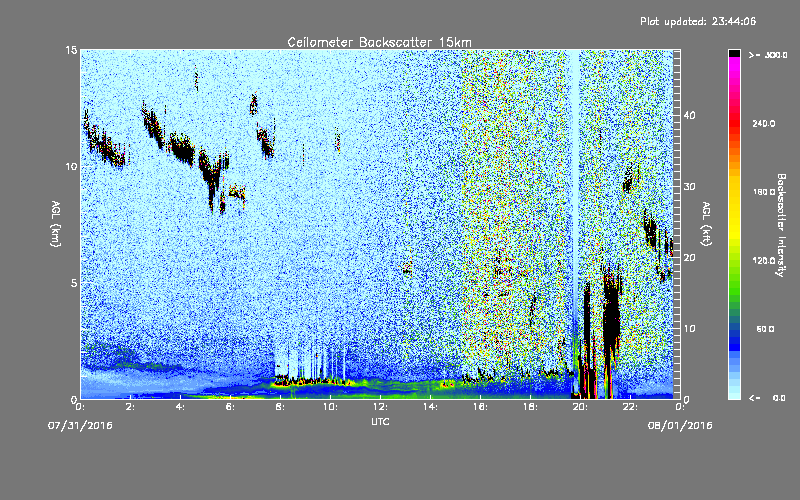Image resolution: width=800 pixels, height=500 pixels.
Task: Click the end date "08/01/2016"
Action: 680,426
